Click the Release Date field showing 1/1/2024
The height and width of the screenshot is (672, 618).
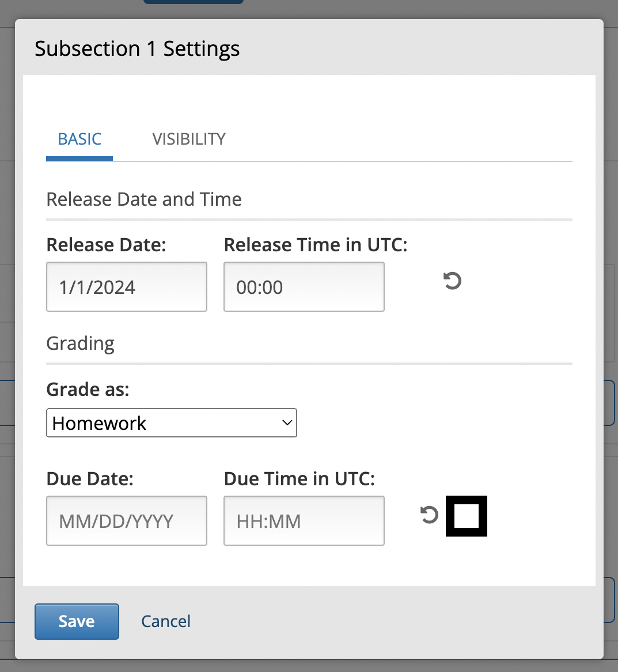[x=126, y=286]
